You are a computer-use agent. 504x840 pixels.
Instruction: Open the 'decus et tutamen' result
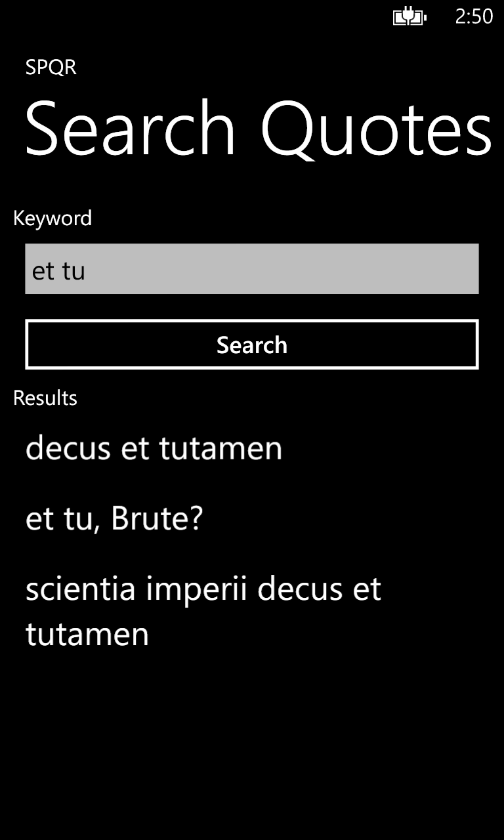coord(154,448)
